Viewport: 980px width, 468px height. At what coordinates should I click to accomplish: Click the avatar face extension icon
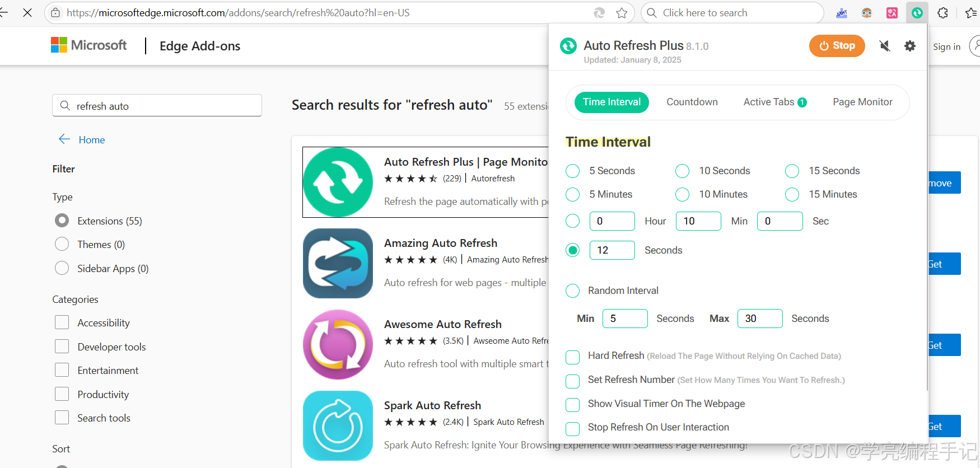pyautogui.click(x=867, y=13)
